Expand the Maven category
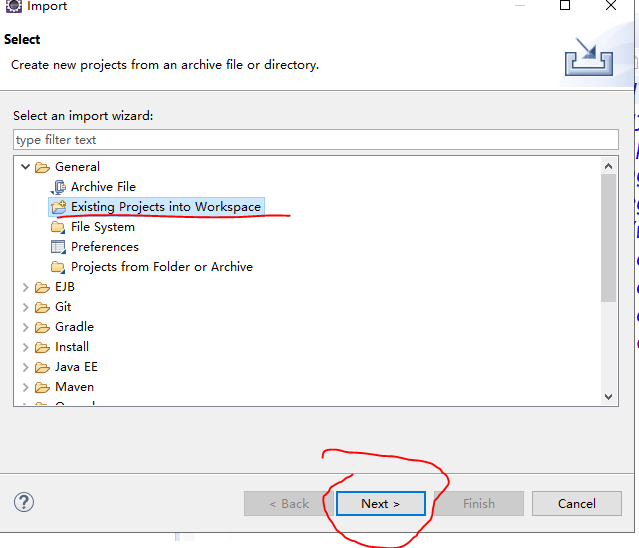Image resolution: width=639 pixels, height=548 pixels. click(x=26, y=387)
